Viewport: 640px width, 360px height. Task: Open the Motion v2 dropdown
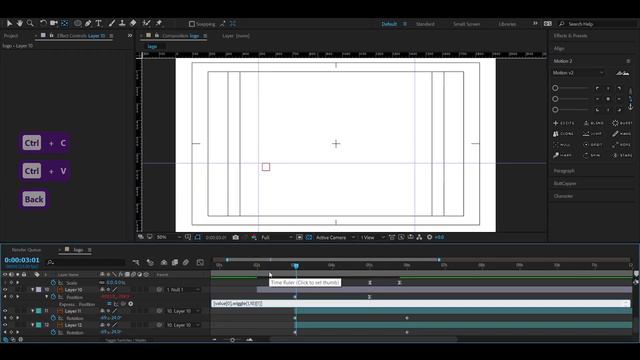pos(578,73)
